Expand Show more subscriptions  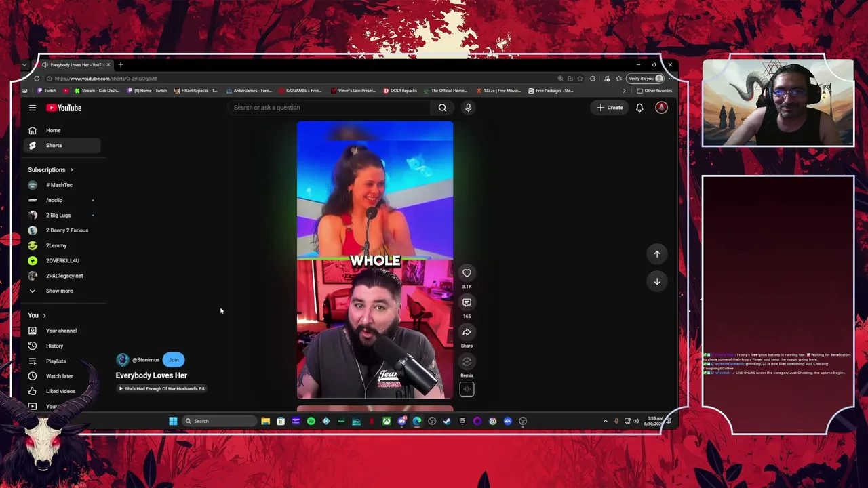[59, 291]
